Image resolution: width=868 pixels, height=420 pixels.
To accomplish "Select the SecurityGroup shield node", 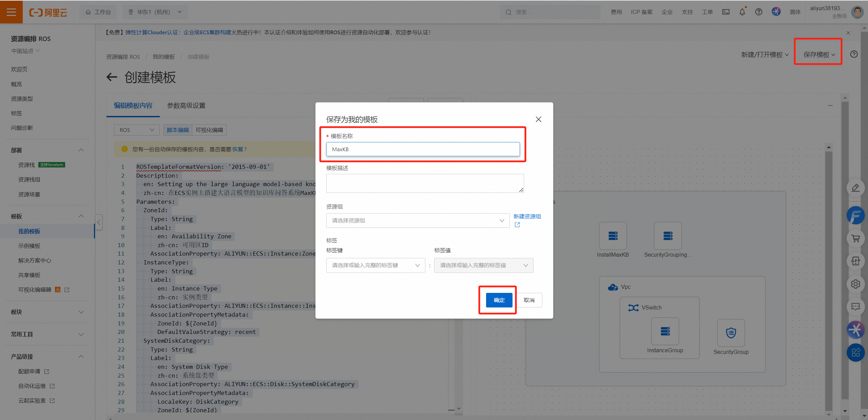I will tap(731, 333).
